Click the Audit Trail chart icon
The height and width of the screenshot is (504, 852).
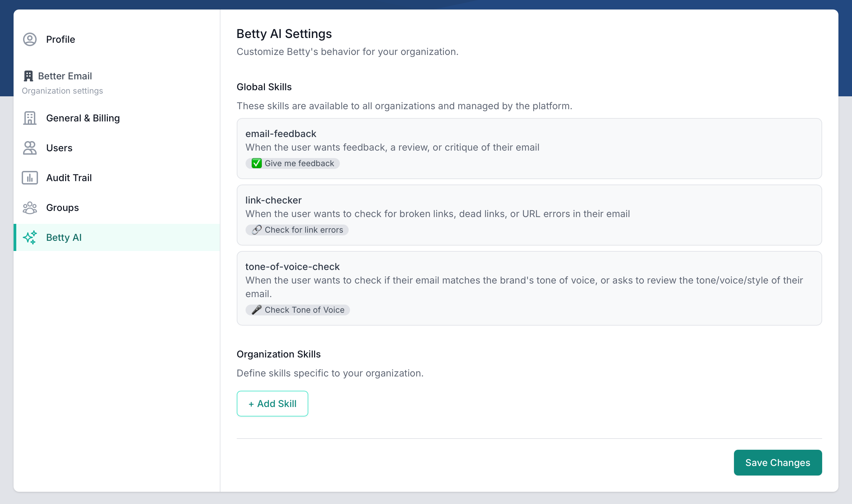pos(30,178)
